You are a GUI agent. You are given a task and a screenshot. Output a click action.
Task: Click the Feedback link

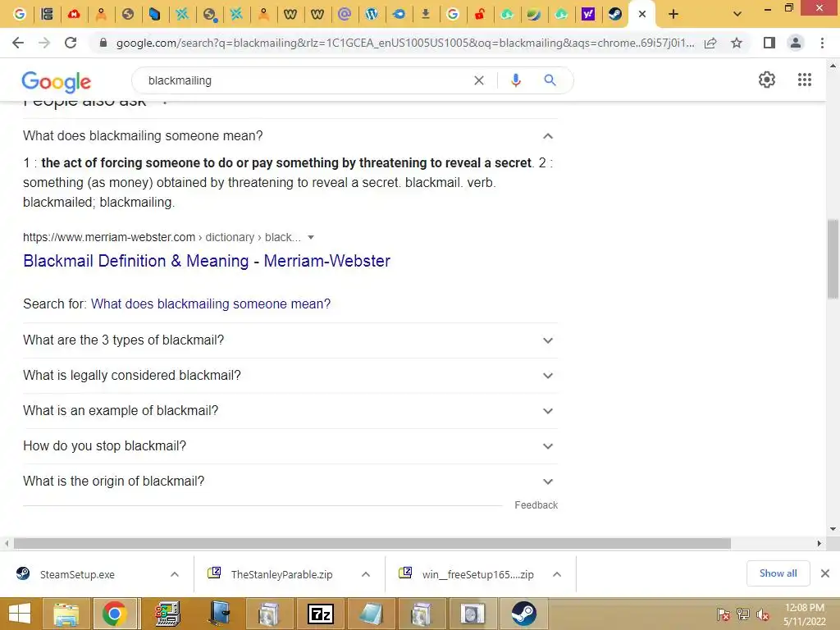pyautogui.click(x=536, y=505)
